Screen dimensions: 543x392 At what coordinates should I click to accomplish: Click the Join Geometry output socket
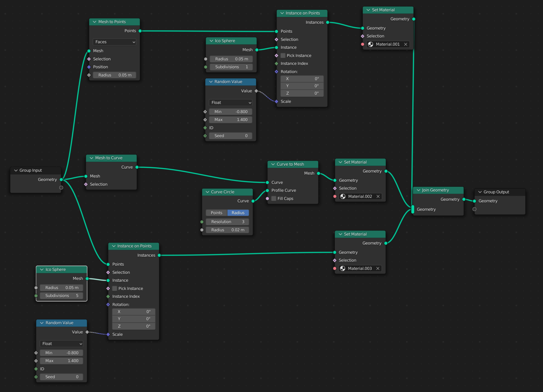pos(464,199)
